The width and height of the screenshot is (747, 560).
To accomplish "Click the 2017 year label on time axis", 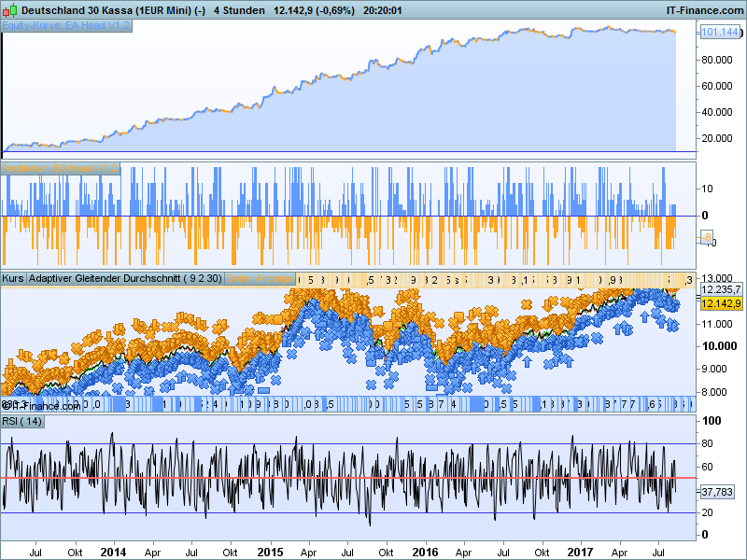I will (x=580, y=553).
